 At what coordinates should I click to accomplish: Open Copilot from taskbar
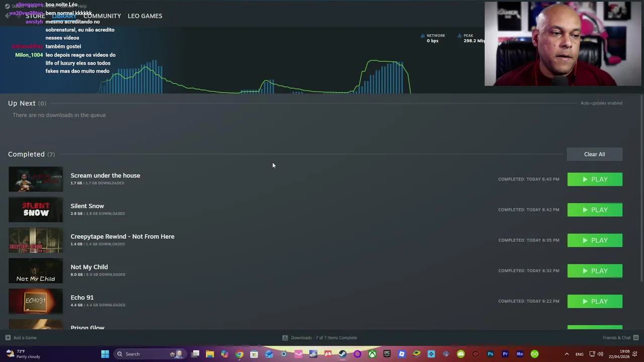(224, 354)
